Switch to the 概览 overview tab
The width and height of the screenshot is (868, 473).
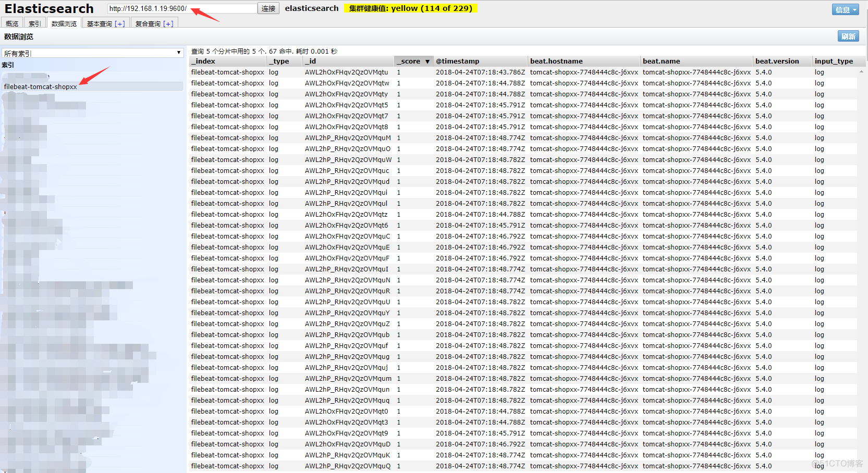point(12,23)
